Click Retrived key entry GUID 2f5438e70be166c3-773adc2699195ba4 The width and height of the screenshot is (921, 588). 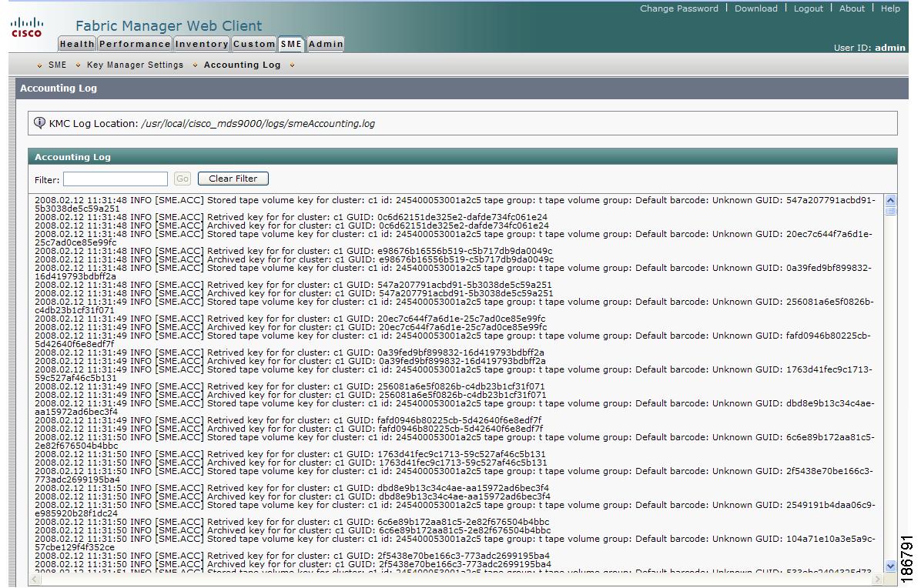[292, 556]
